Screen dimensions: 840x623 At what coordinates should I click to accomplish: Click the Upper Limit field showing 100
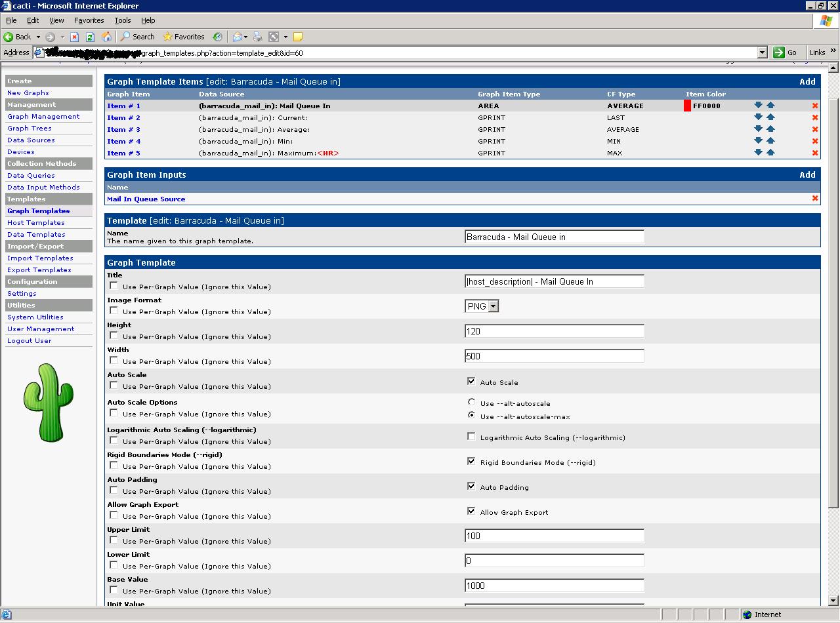click(555, 536)
